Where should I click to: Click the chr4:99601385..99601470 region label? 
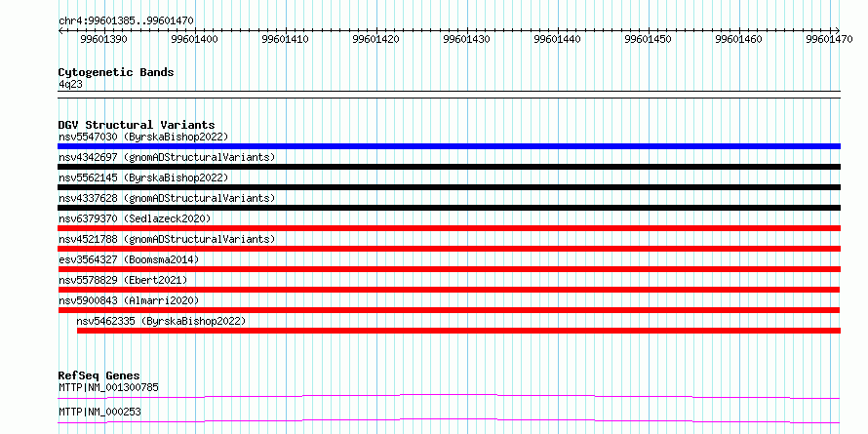[126, 20]
